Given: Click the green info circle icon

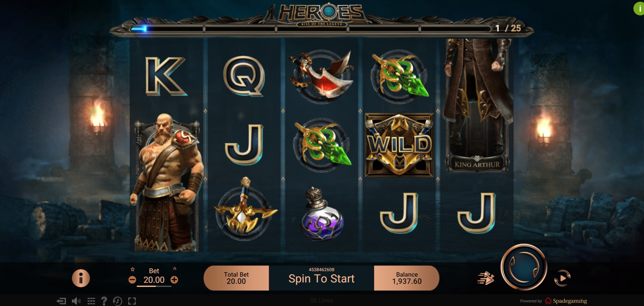Looking at the screenshot, I should point(639,9).
